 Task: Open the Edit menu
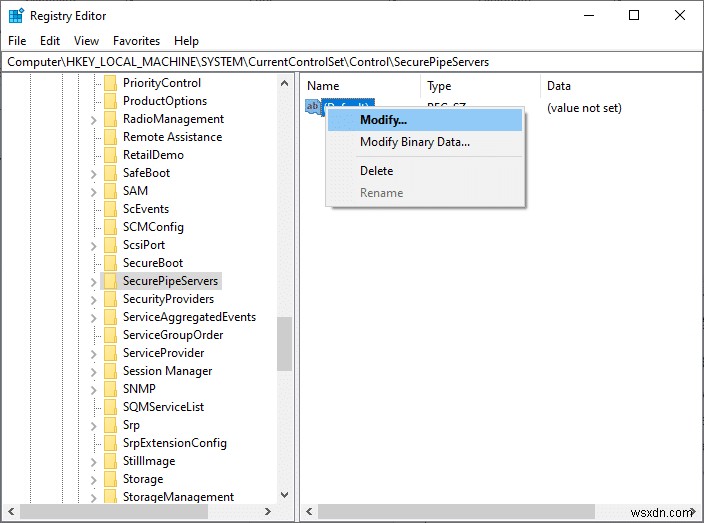click(50, 41)
